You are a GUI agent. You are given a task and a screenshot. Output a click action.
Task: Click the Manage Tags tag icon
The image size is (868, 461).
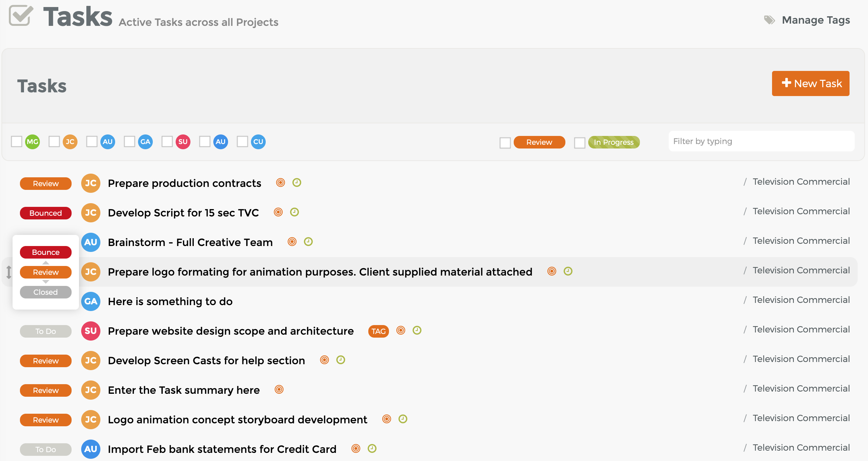tap(769, 20)
